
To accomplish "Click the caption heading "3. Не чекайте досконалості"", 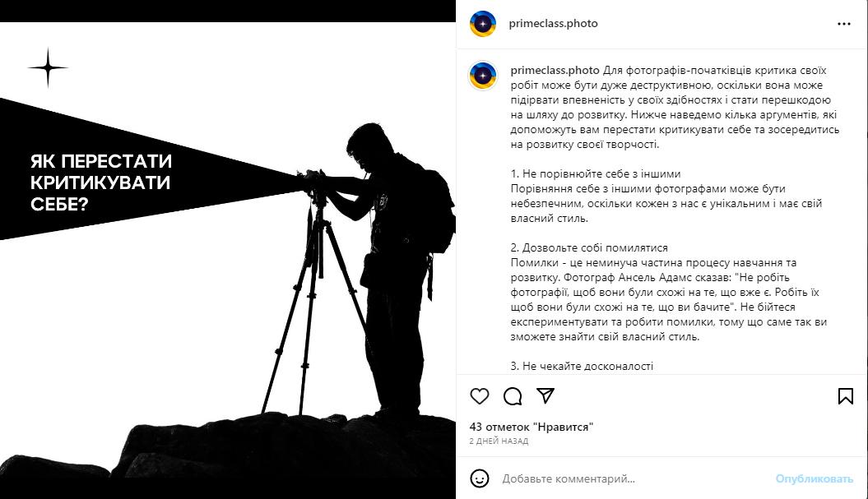I will (x=582, y=366).
